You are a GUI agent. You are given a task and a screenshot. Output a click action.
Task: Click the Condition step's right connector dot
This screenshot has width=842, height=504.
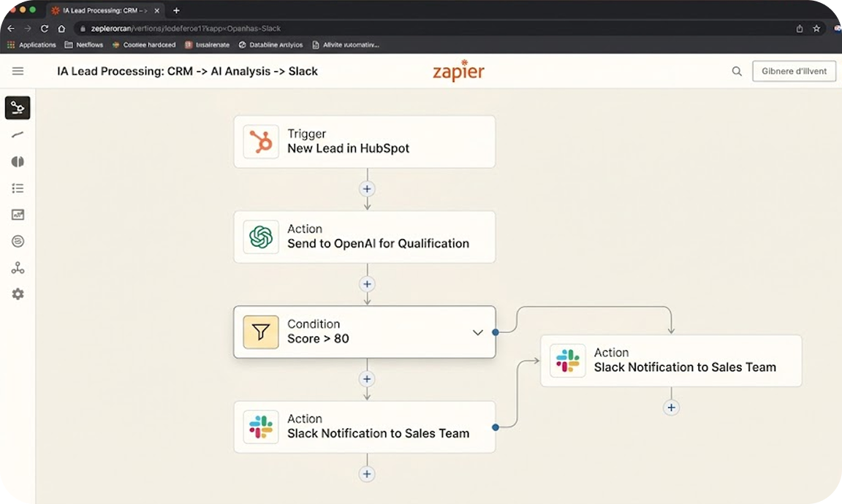pyautogui.click(x=496, y=332)
